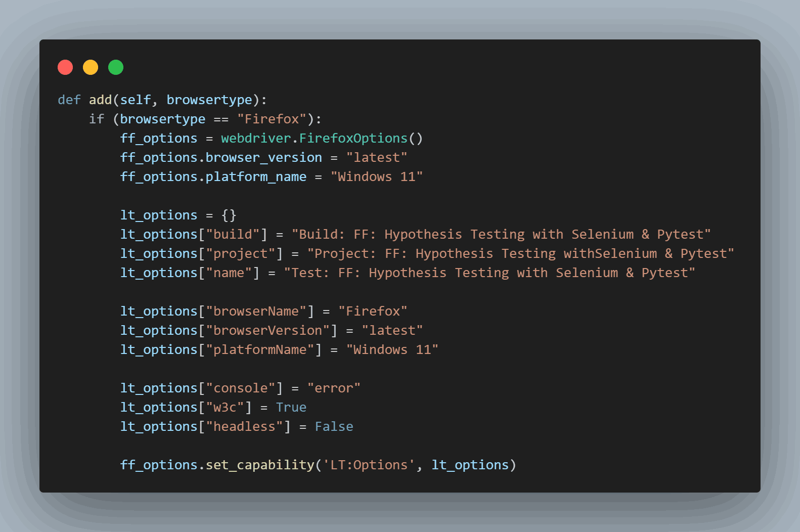The image size is (800, 532).
Task: Click the "ff_options.browser_version" text
Action: point(221,157)
